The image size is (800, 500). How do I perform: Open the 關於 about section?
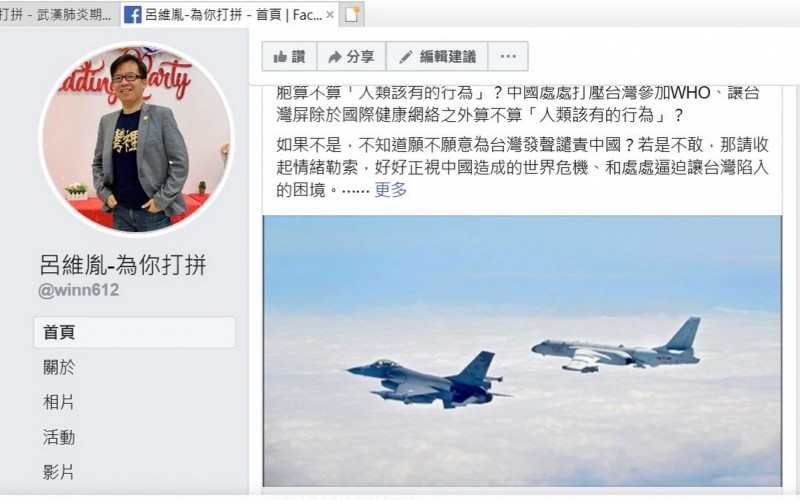59,367
